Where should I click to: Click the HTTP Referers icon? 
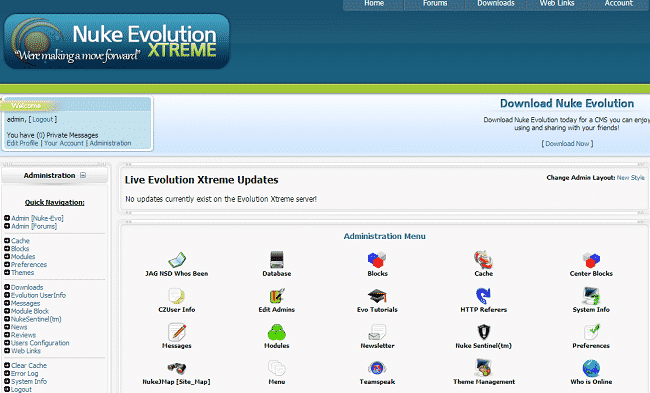tap(483, 296)
